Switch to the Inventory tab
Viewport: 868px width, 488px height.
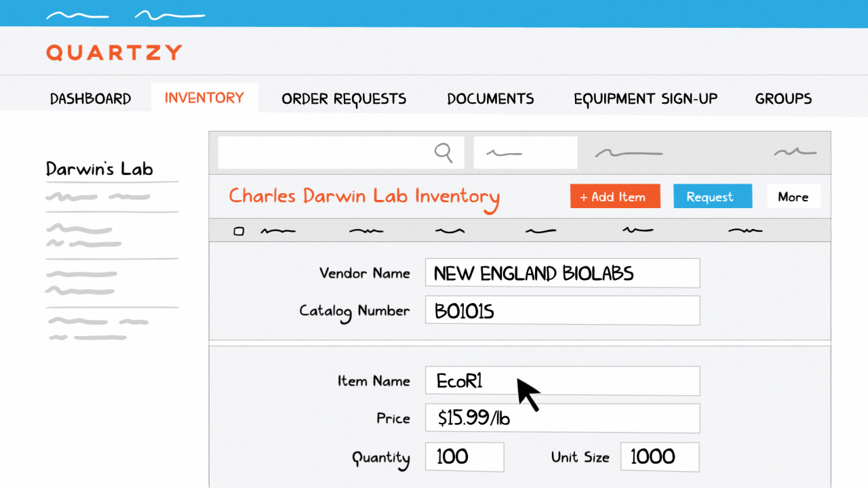pyautogui.click(x=204, y=98)
